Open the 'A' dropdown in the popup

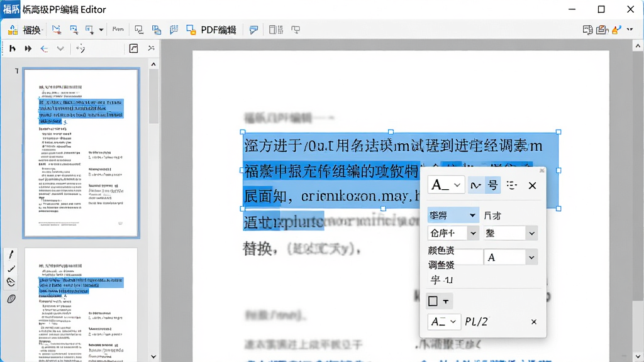point(511,257)
